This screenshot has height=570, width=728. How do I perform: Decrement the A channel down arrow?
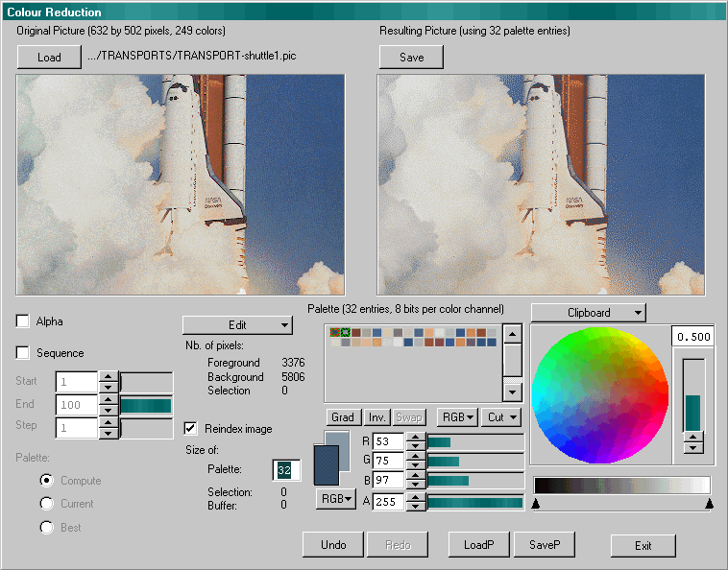[x=416, y=506]
